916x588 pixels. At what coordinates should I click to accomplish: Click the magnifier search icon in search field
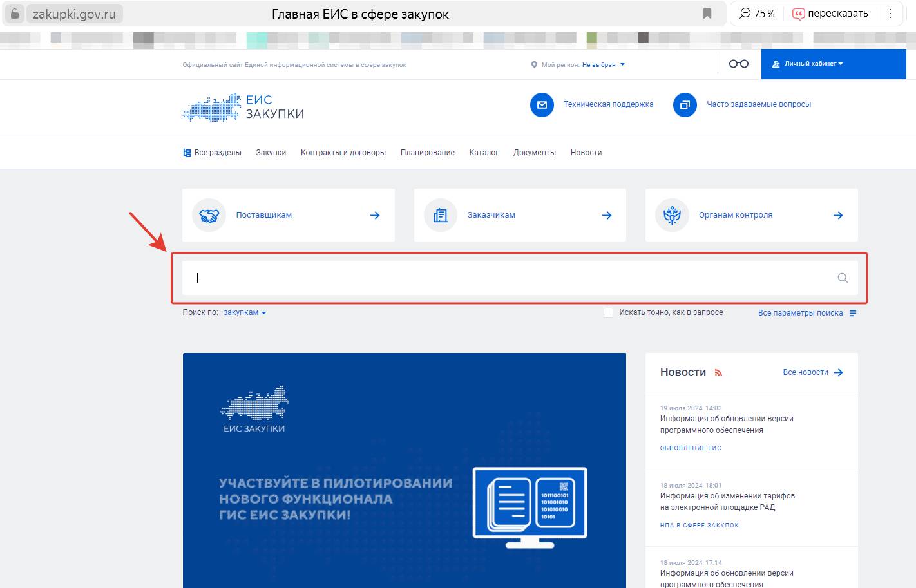click(x=842, y=278)
